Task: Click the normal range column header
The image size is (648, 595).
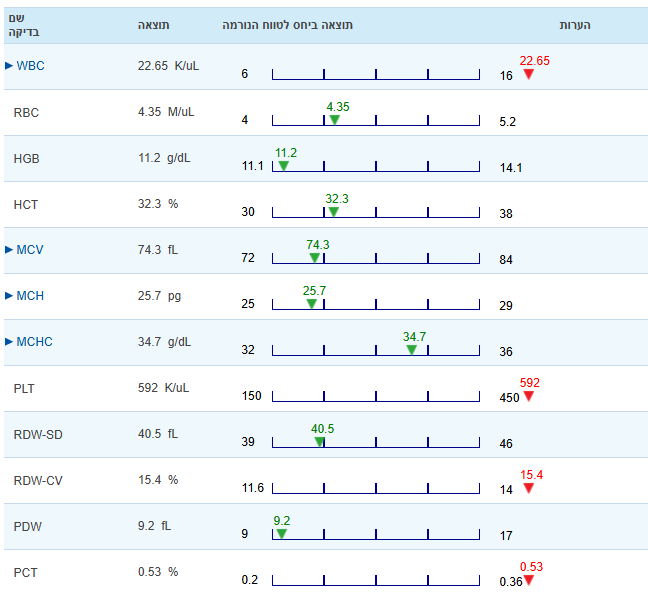Action: coord(288,25)
